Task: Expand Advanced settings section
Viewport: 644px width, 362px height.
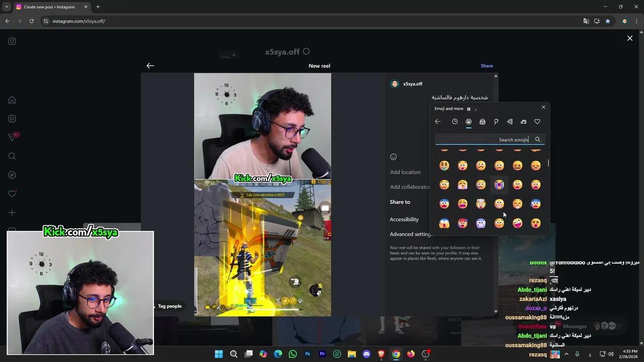Action: coord(411,234)
